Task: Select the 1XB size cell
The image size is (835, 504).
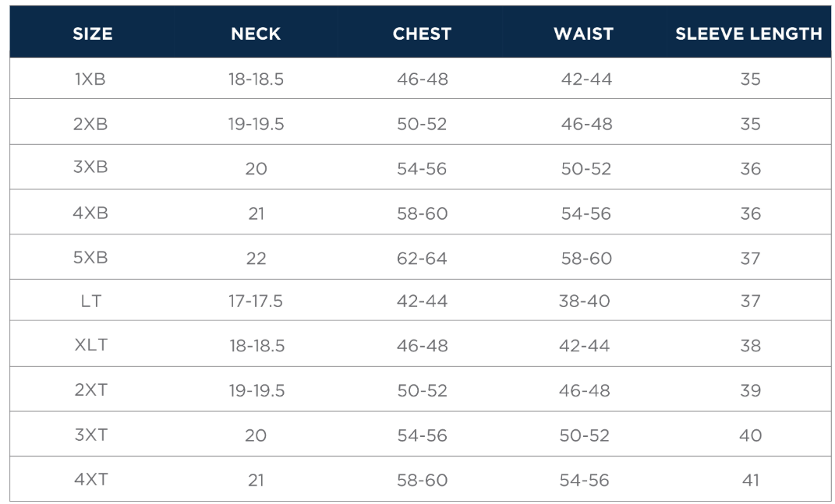Action: (x=90, y=79)
